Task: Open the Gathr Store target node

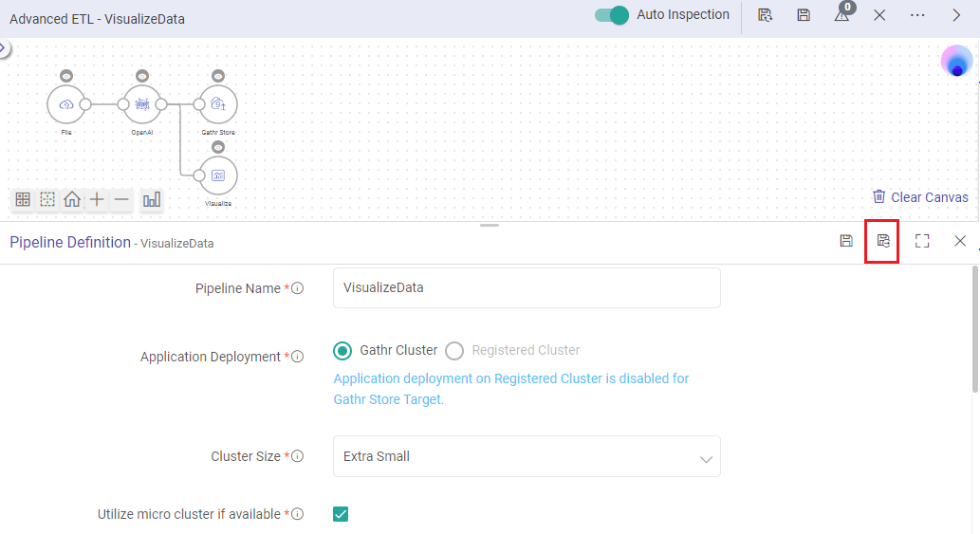Action: click(218, 104)
